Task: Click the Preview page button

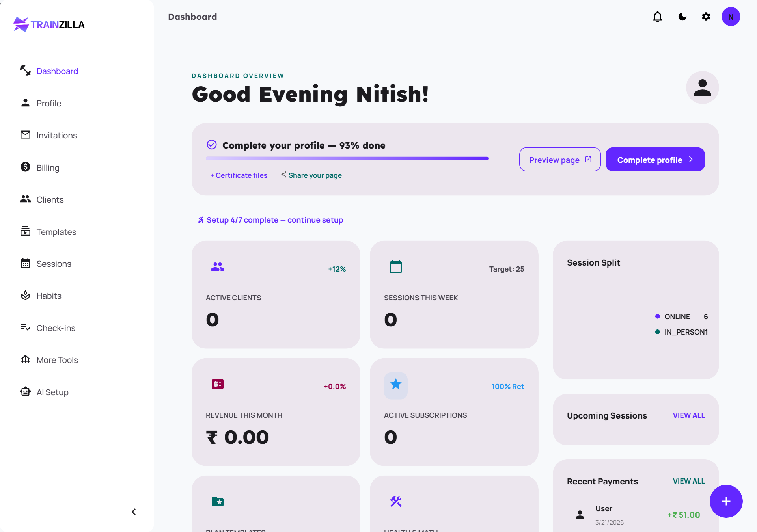Action: coord(560,160)
